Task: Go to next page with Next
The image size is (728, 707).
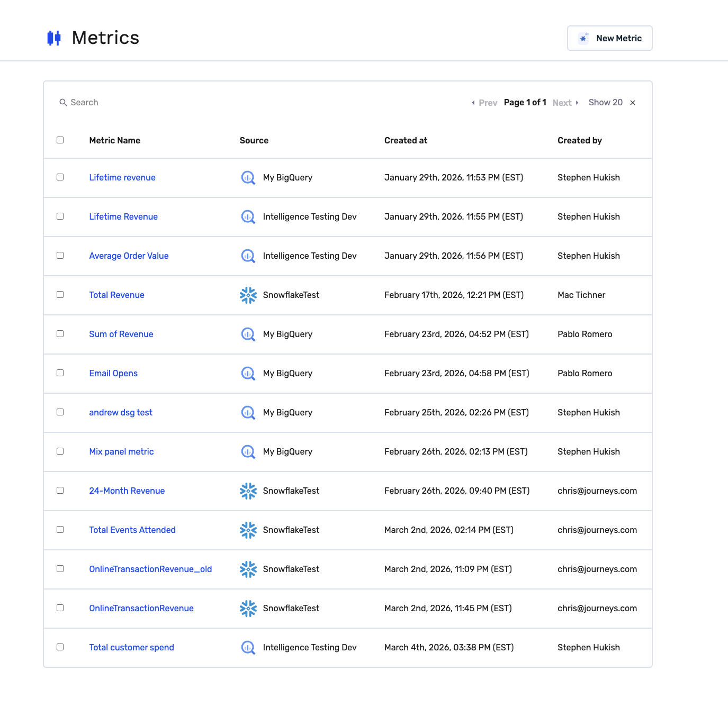Action: coord(565,103)
